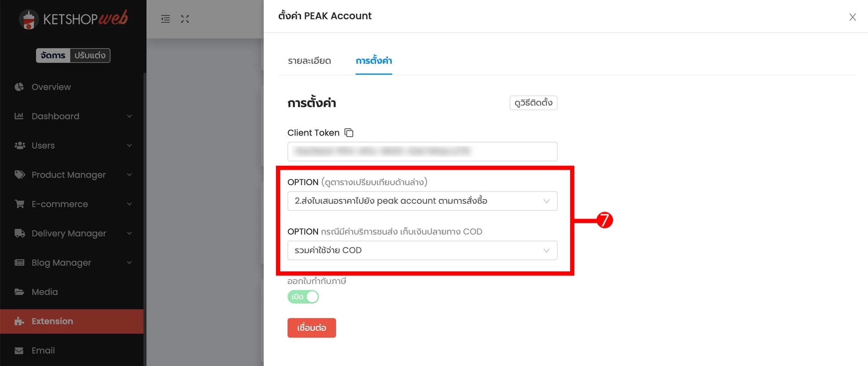Click the Extension puzzle icon
The height and width of the screenshot is (366, 868).
click(19, 321)
